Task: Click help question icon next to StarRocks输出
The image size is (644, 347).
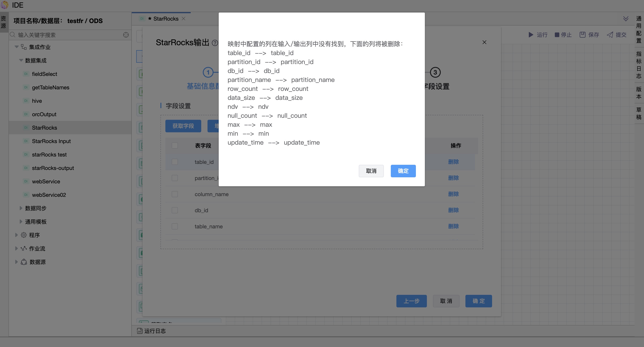Action: tap(214, 43)
